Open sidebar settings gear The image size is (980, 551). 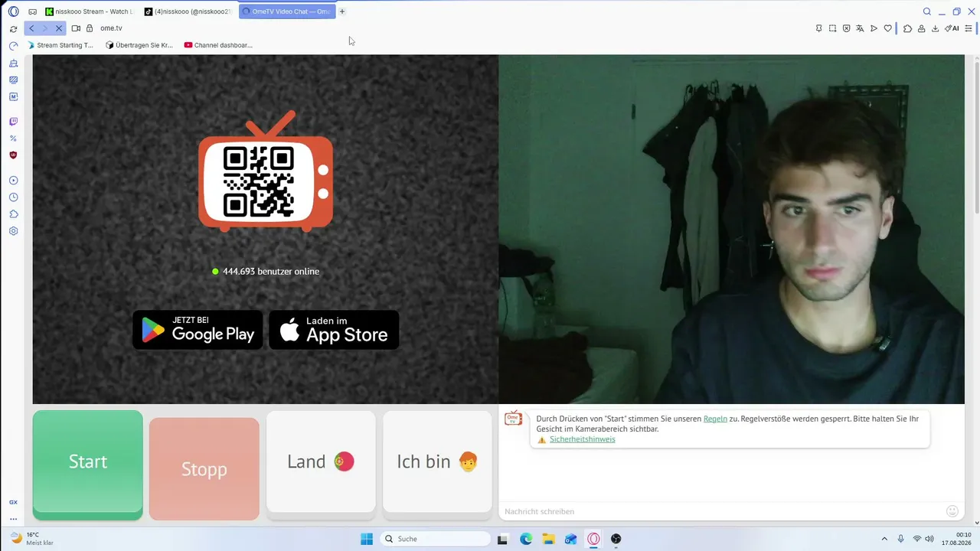(13, 231)
